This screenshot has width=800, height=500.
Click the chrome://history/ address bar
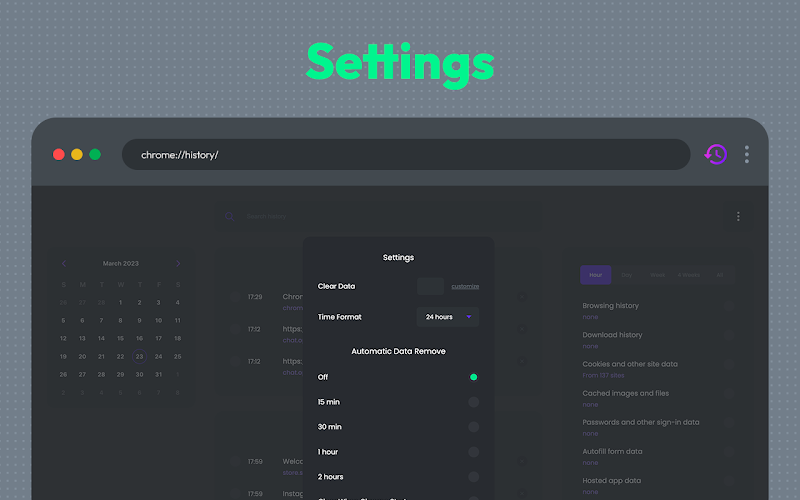tap(406, 155)
